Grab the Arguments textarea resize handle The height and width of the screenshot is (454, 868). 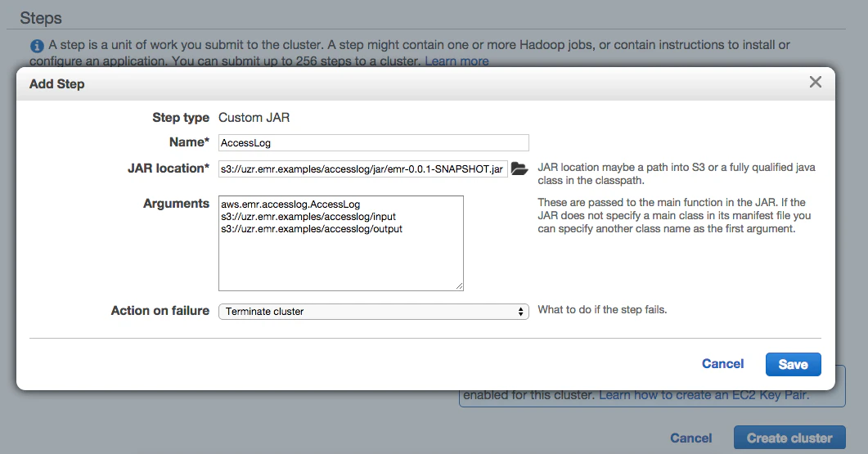[460, 286]
